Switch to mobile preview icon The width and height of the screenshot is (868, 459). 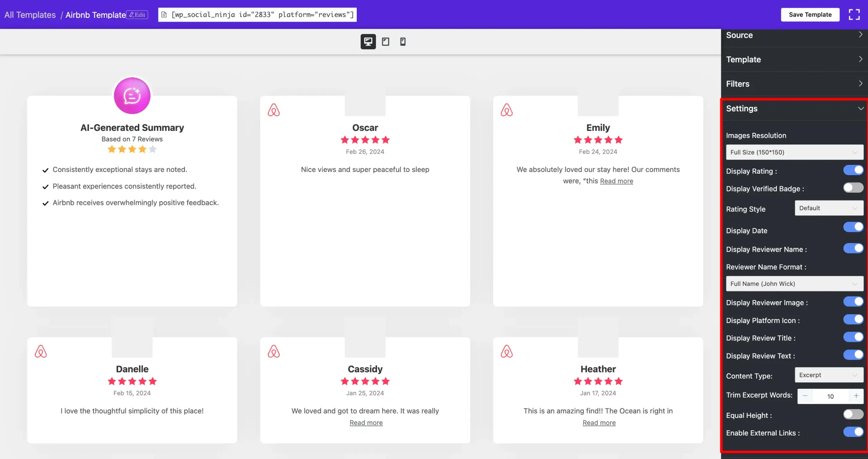403,41
